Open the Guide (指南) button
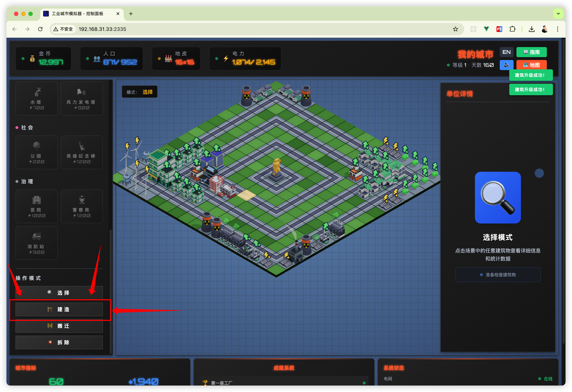 (x=531, y=52)
